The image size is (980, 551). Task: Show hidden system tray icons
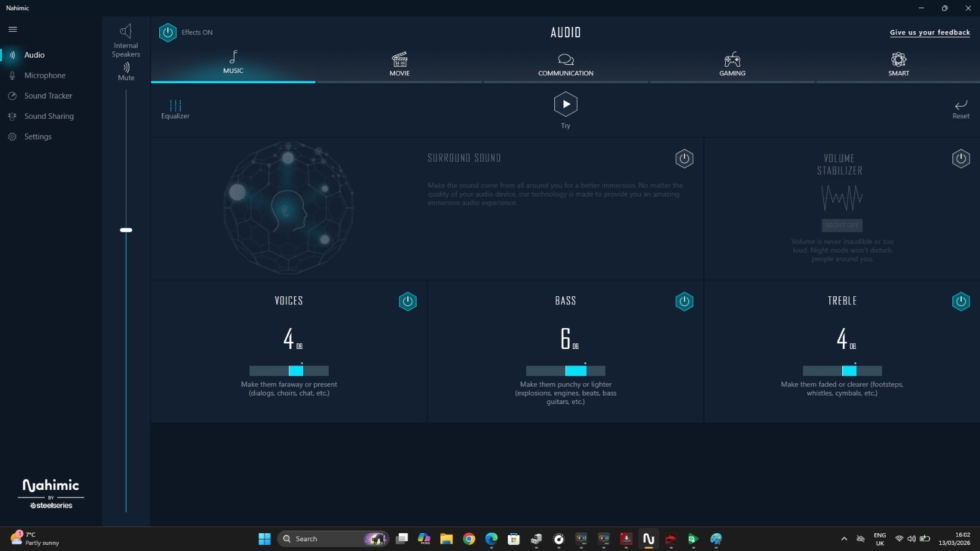[x=844, y=539]
